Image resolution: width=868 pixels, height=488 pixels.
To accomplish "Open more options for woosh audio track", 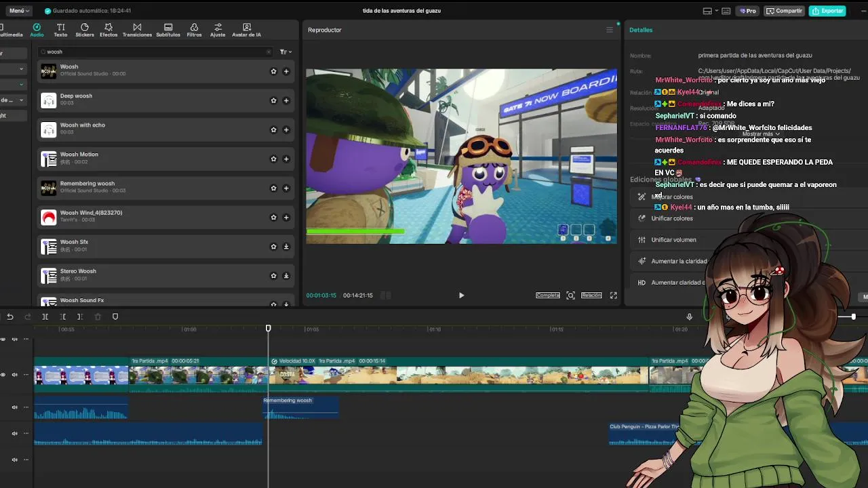I will coord(26,407).
